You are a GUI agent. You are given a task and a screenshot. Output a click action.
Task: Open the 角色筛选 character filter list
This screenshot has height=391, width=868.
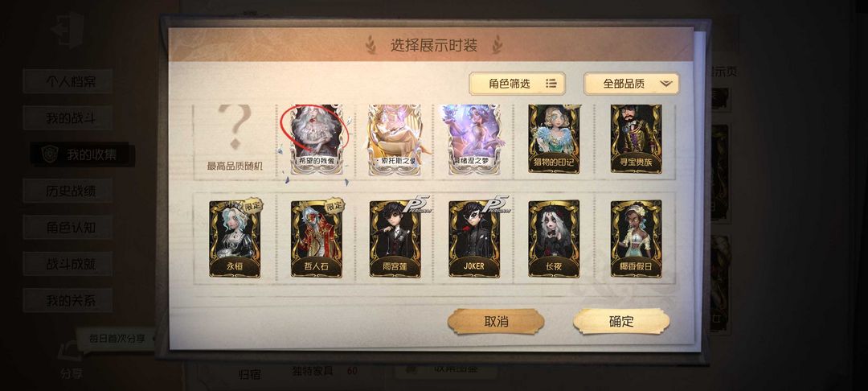coord(517,84)
